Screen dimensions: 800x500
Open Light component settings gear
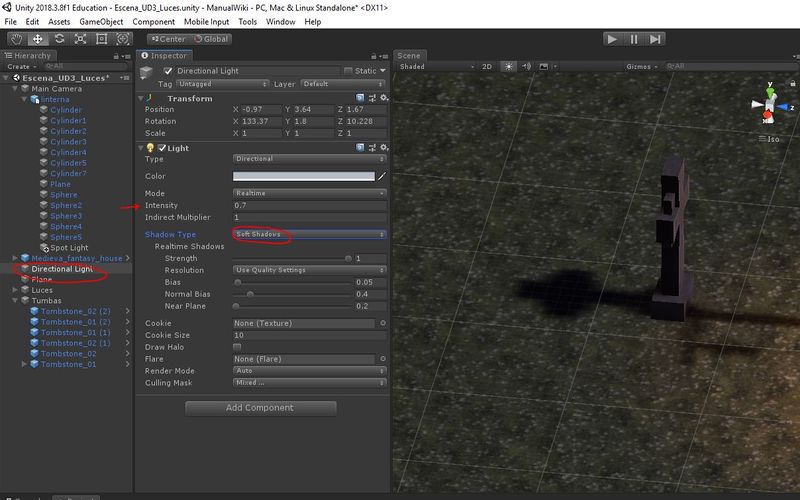(384, 147)
